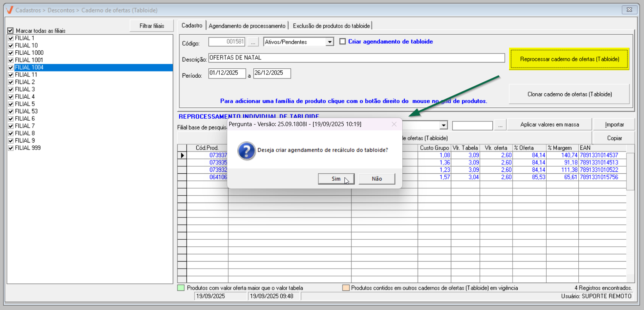Click the Filtrar filiais button
Screen dimensions: 644x310
pyautogui.click(x=152, y=26)
